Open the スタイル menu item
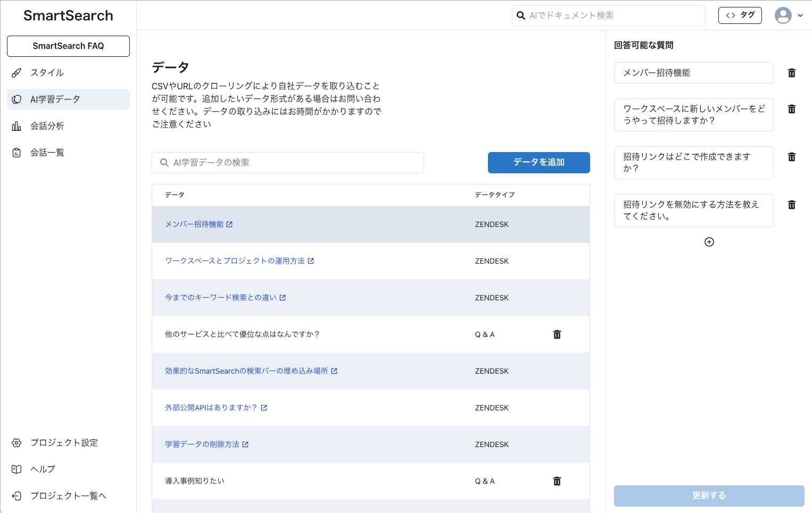 coord(68,73)
